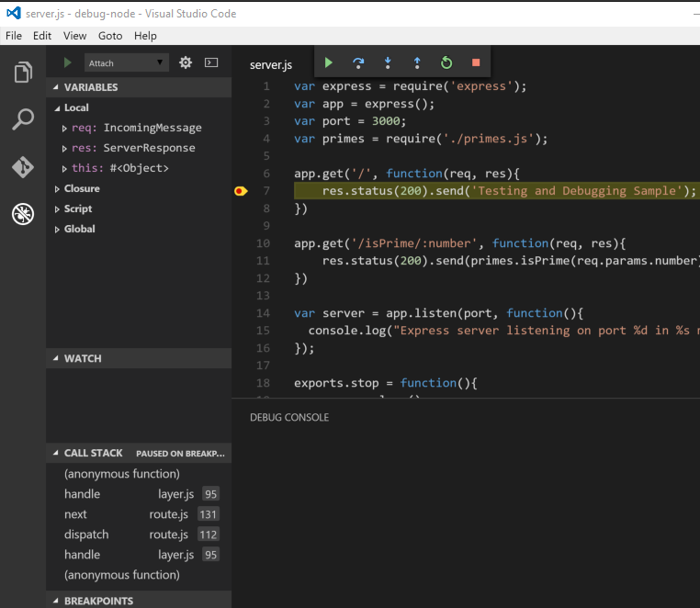Click the ServerResponse value of res
This screenshot has height=608, width=700.
[x=149, y=148]
